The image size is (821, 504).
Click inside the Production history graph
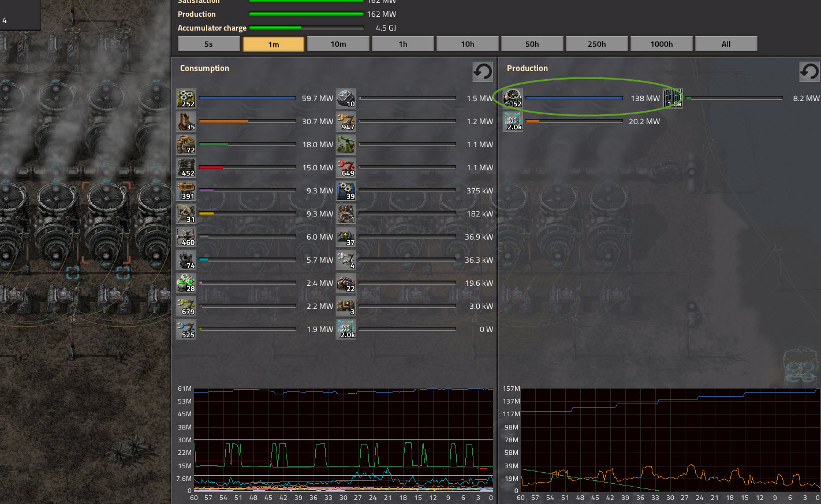(670, 439)
